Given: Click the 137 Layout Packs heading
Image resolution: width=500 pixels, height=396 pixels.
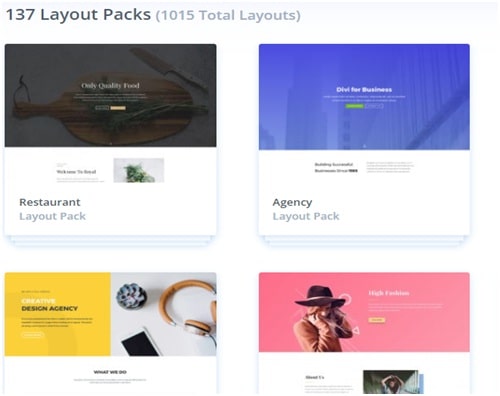Looking at the screenshot, I should pos(78,15).
